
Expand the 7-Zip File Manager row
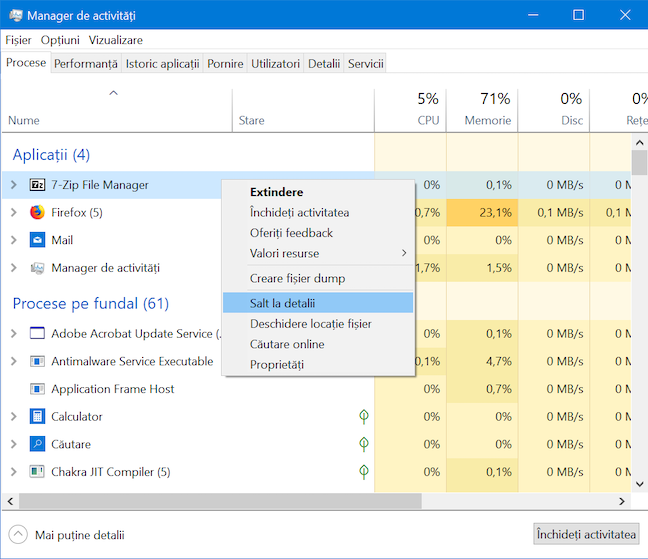point(14,185)
